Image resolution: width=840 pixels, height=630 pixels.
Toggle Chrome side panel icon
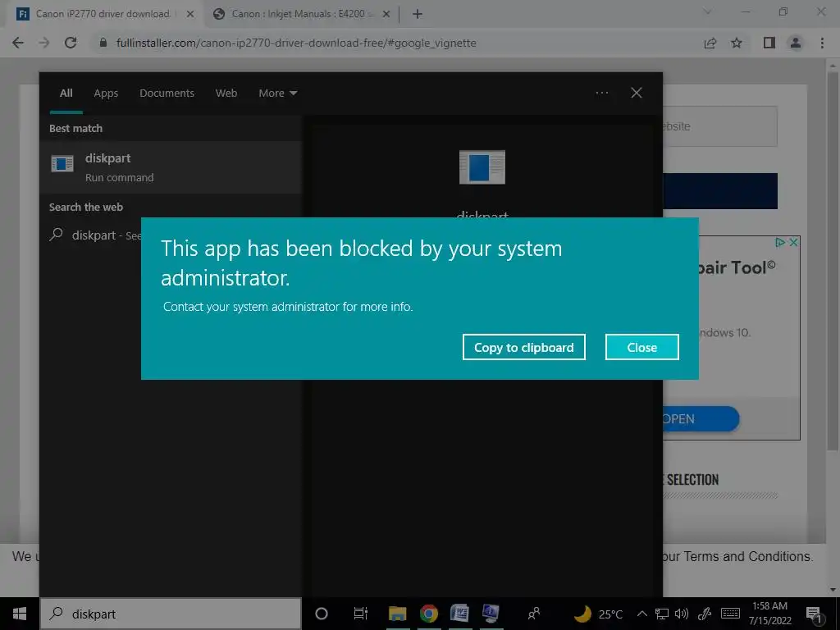point(769,43)
